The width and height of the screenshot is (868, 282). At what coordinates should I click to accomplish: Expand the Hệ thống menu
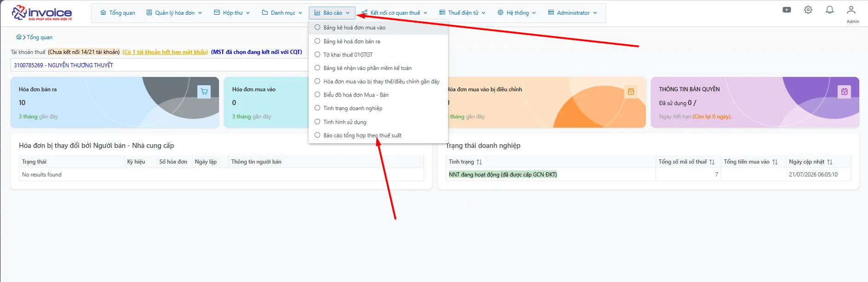[x=517, y=13]
